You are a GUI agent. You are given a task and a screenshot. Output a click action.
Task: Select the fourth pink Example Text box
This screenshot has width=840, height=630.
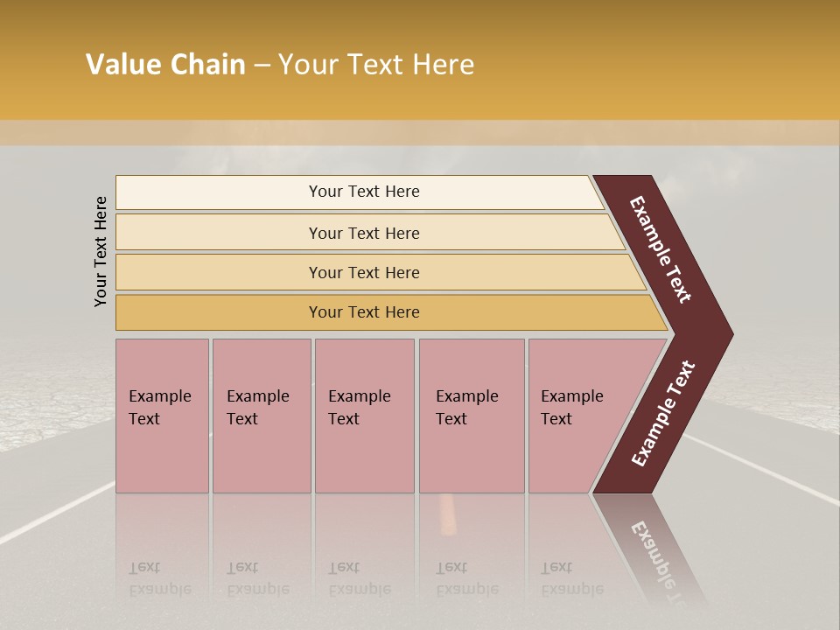[471, 415]
